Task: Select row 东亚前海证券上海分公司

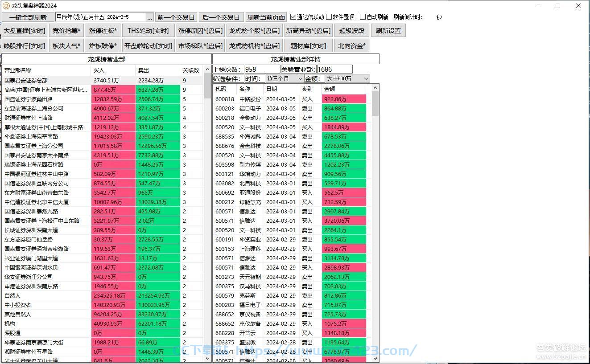Action: [x=103, y=108]
